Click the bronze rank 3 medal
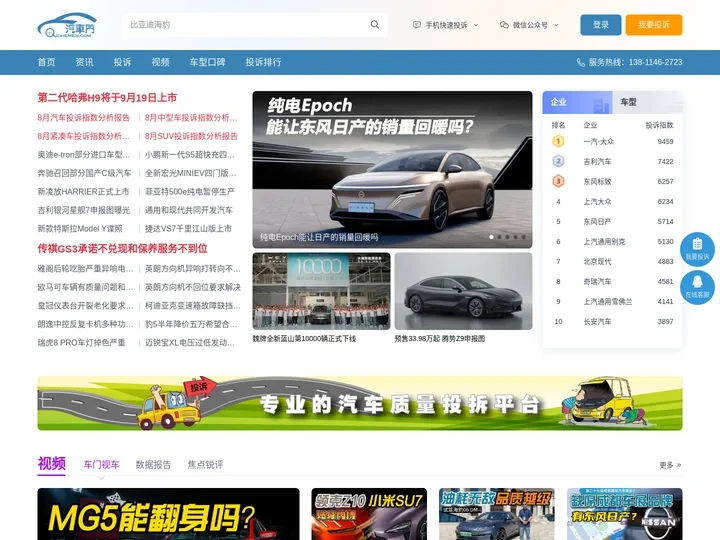The width and height of the screenshot is (720, 540). 558,181
